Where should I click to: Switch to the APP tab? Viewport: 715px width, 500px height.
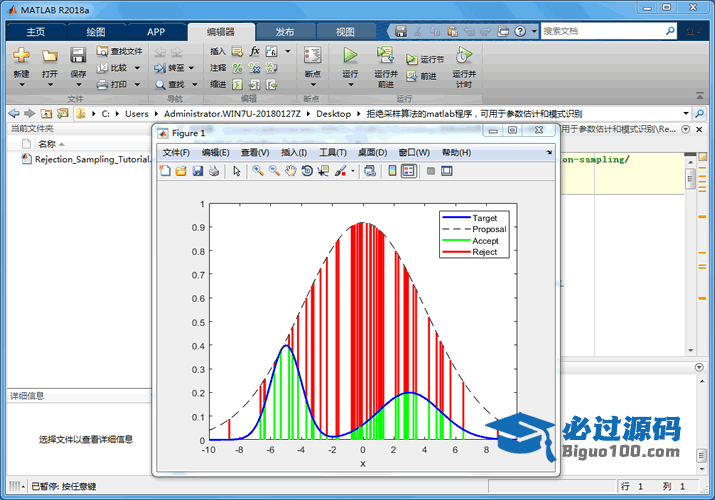(156, 32)
